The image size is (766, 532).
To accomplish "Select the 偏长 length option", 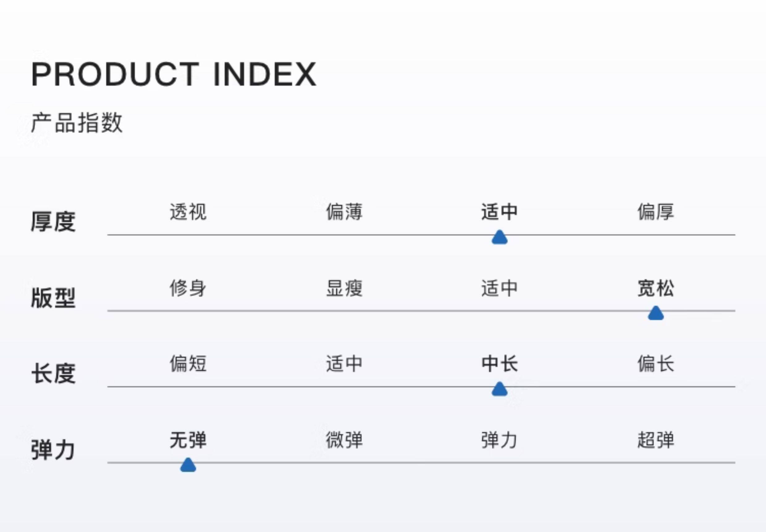I will click(655, 363).
